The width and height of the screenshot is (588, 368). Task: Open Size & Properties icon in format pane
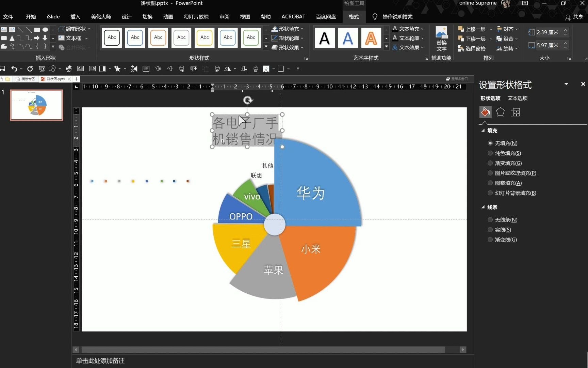(516, 112)
